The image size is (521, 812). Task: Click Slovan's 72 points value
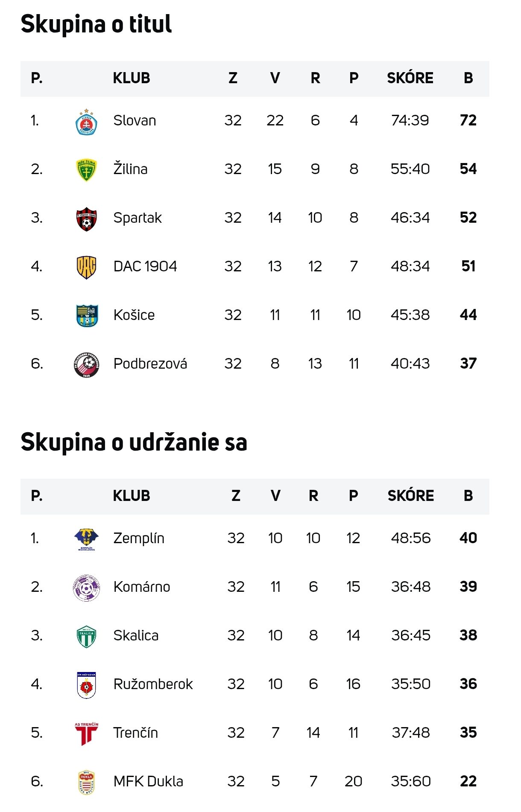(468, 120)
